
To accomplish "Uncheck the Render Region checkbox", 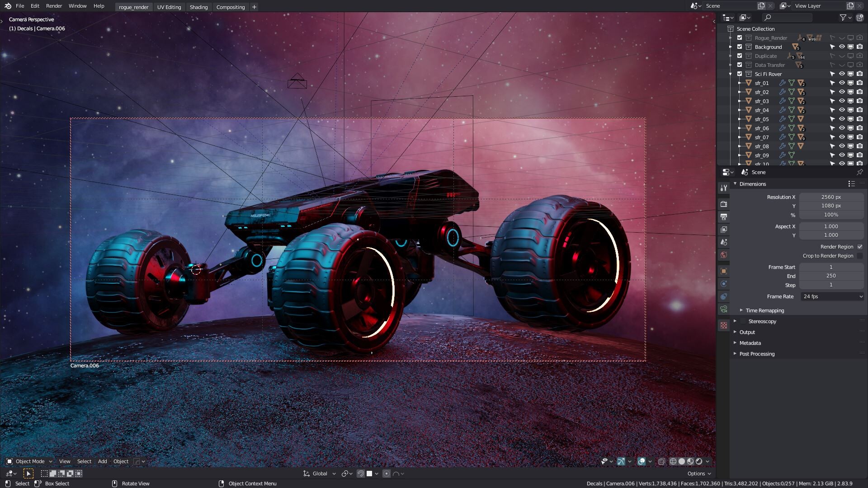I will click(859, 247).
